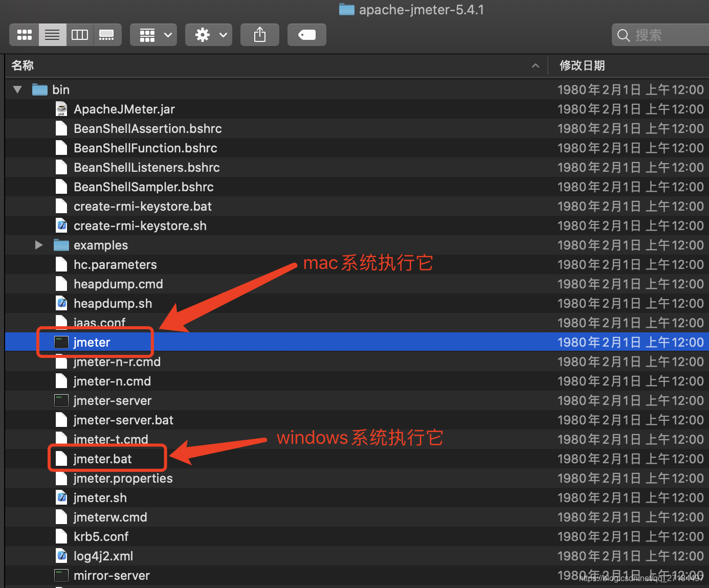Switch Finder to column view
The height and width of the screenshot is (588, 709).
pos(80,35)
